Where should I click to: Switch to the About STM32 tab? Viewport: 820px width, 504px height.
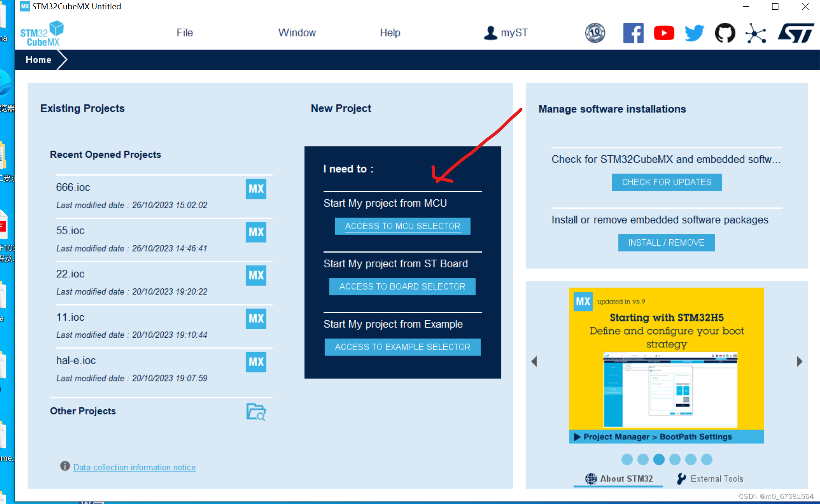[619, 479]
